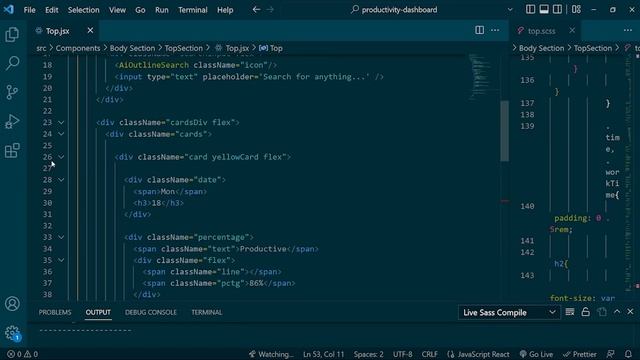The height and width of the screenshot is (360, 640).
Task: Click Prettier in status bar
Action: pyautogui.click(x=579, y=354)
